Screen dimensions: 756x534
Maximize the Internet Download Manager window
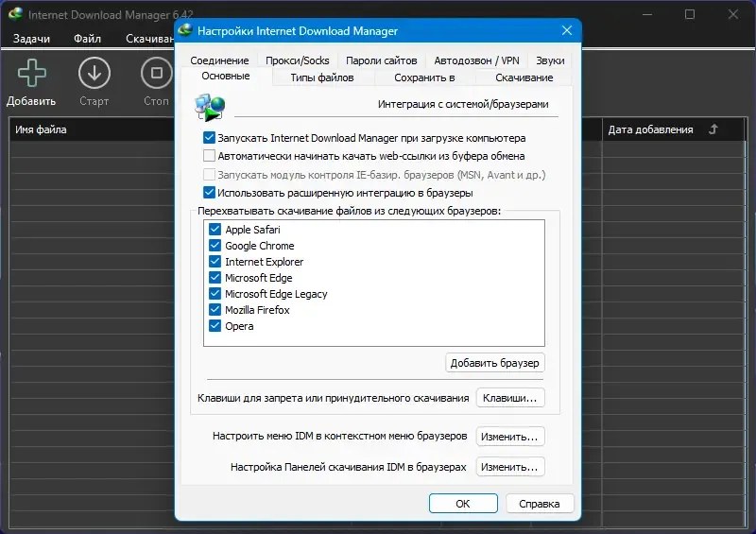(690, 14)
